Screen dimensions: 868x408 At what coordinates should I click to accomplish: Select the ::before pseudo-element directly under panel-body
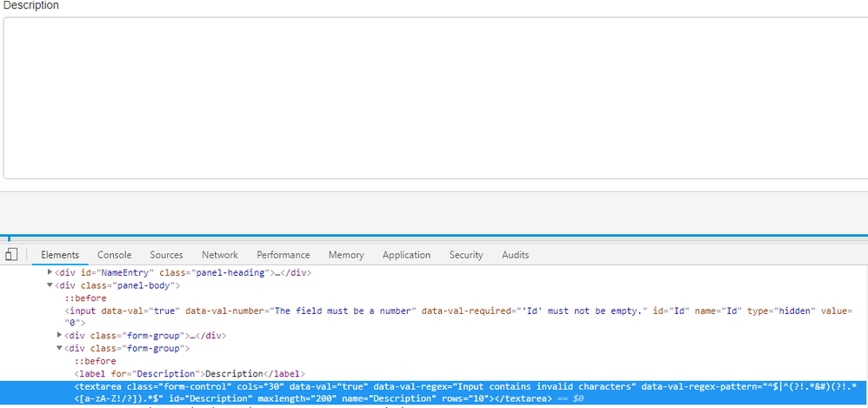[84, 298]
